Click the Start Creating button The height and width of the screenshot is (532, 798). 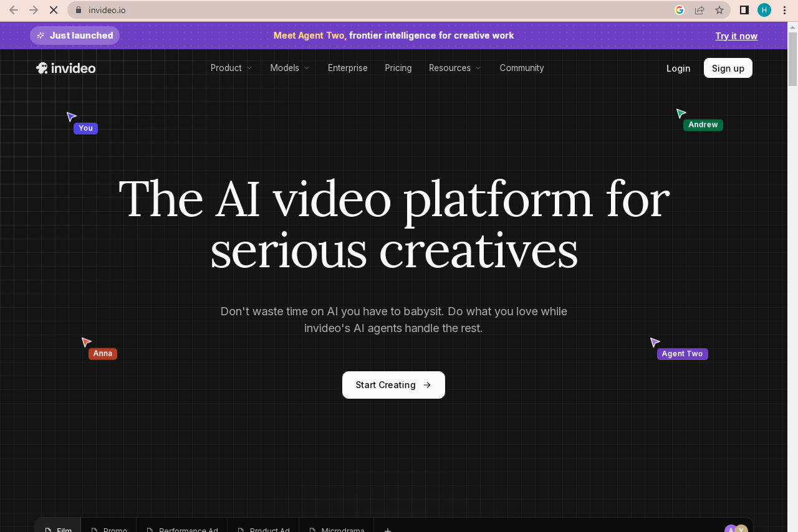click(x=393, y=385)
